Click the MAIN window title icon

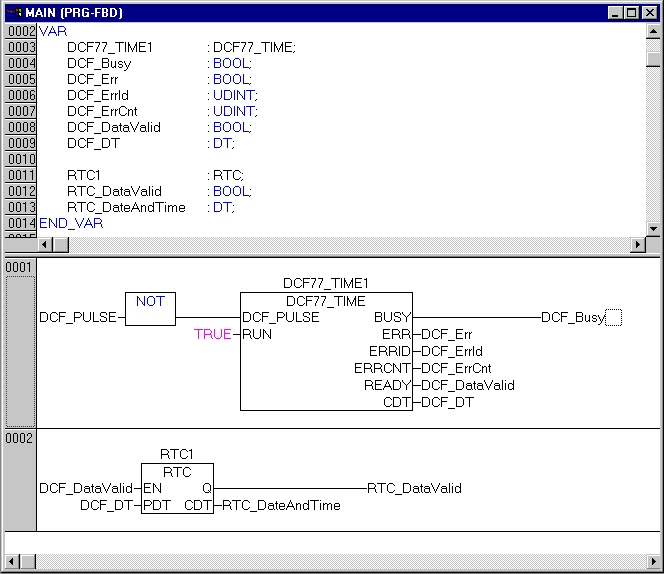[14, 13]
